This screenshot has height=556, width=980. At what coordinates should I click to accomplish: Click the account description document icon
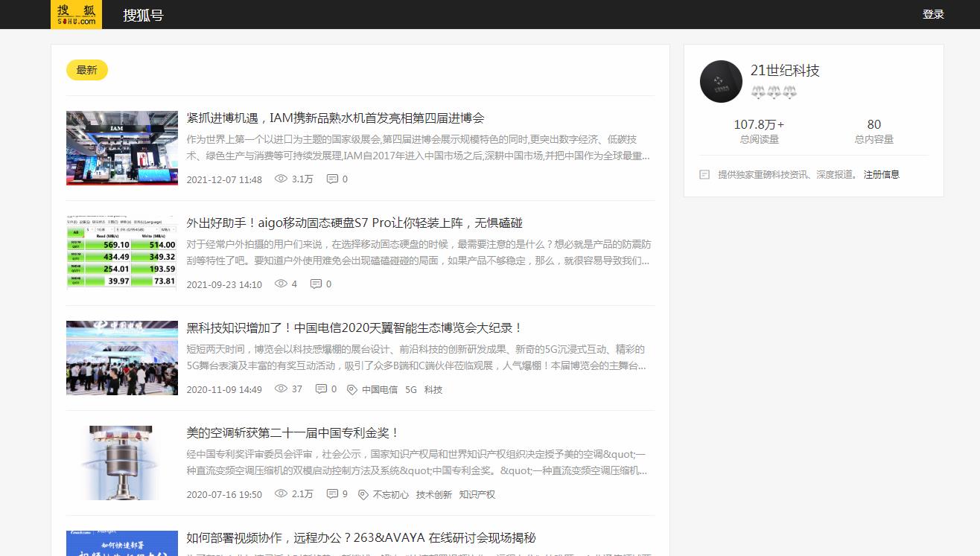(704, 174)
